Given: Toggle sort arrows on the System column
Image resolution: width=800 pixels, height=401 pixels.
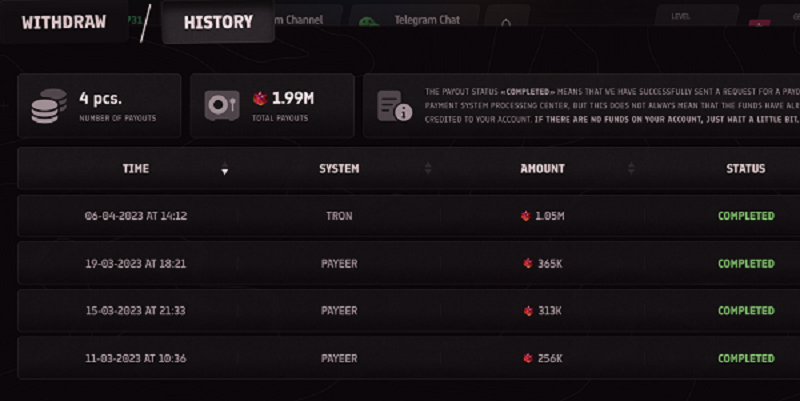Looking at the screenshot, I should [x=428, y=169].
